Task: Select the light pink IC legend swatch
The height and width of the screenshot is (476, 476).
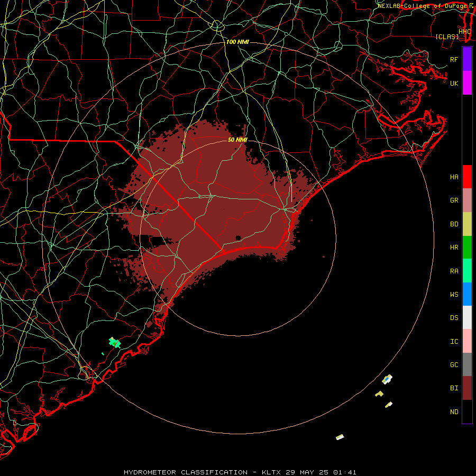Action: click(467, 341)
